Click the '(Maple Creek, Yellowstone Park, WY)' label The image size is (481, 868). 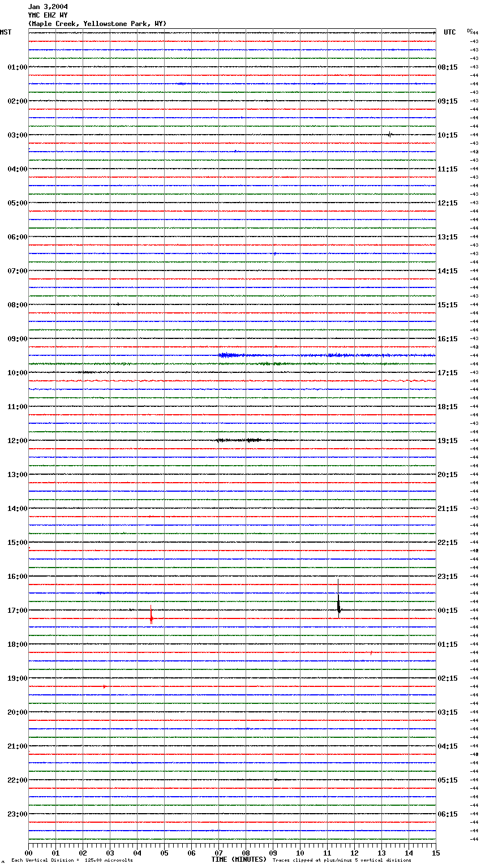pyautogui.click(x=97, y=24)
